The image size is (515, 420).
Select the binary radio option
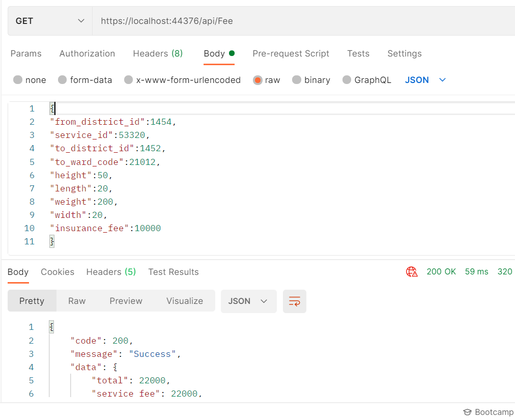311,80
